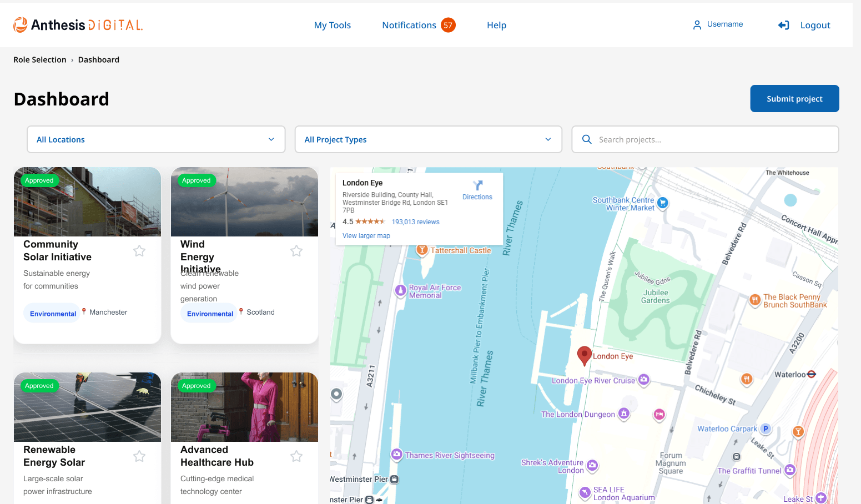Image resolution: width=861 pixels, height=504 pixels.
Task: Click the Username profile icon
Action: pos(697,25)
